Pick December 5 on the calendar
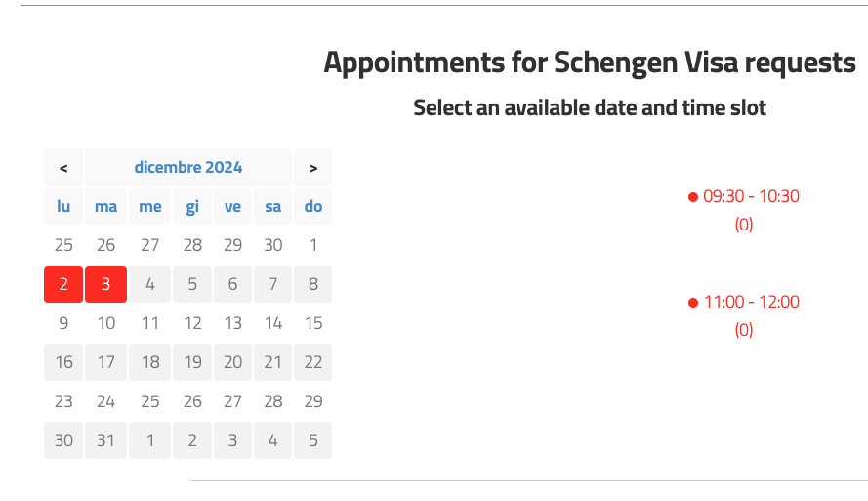The image size is (868, 501). tap(192, 284)
